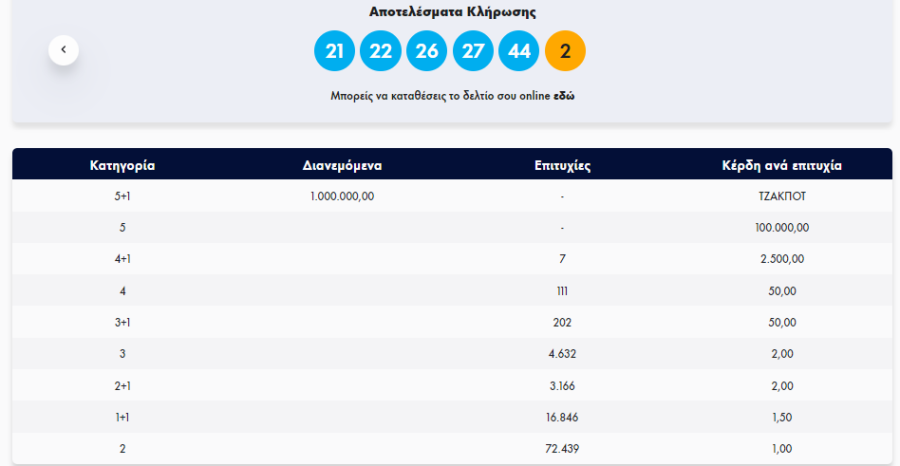900x466 pixels.
Task: Select the blue ball number 44
Action: [x=519, y=51]
